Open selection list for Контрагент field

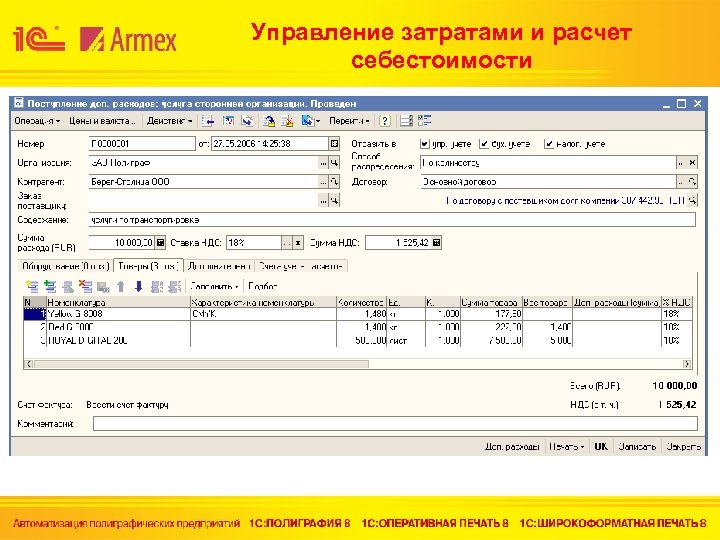click(x=324, y=181)
